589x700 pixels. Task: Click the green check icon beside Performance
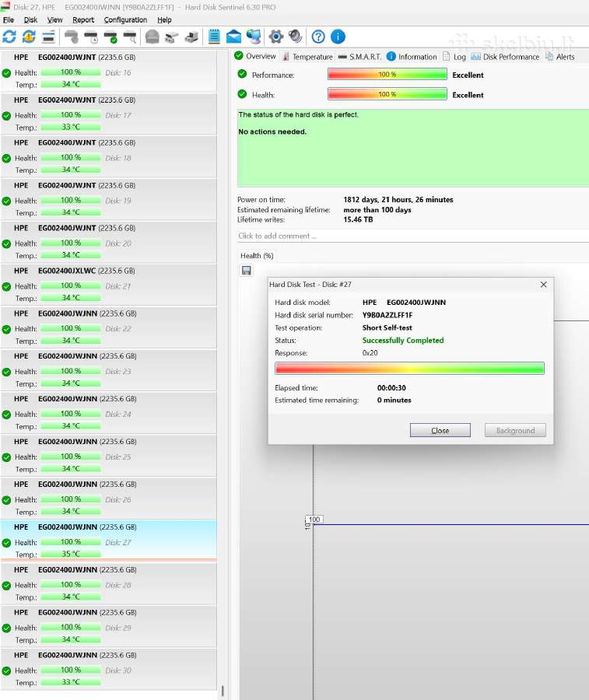pyautogui.click(x=243, y=74)
